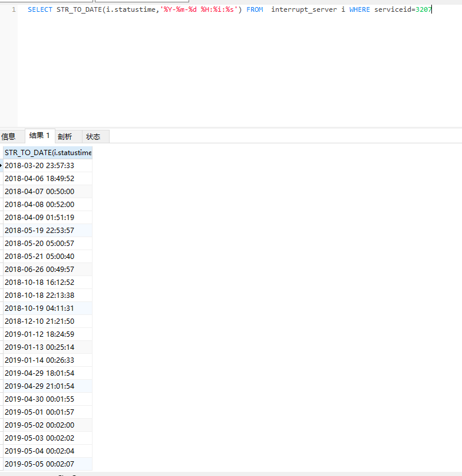Click line number 1 in editor gutter
This screenshot has height=476, width=462.
[x=14, y=10]
